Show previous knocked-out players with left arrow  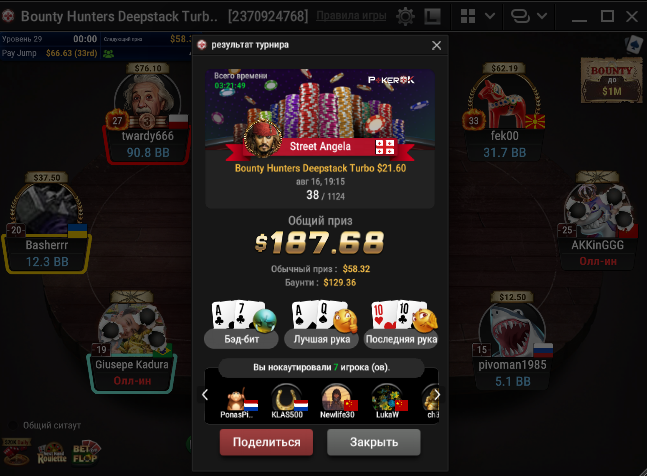tap(205, 395)
